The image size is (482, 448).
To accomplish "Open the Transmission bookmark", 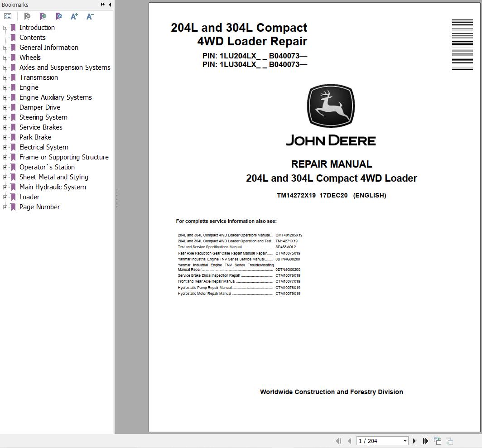I will 39,77.
